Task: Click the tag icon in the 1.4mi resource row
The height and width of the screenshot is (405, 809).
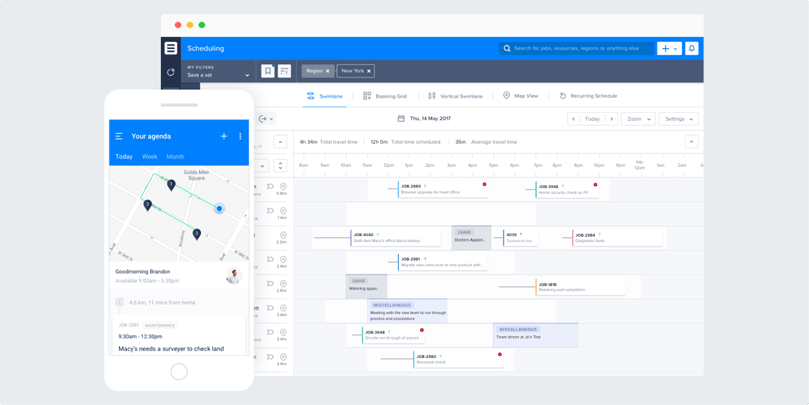Action: tap(269, 210)
